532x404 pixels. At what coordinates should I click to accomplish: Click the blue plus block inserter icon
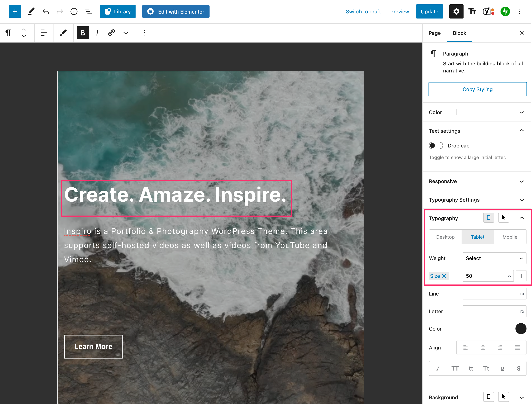click(x=15, y=12)
